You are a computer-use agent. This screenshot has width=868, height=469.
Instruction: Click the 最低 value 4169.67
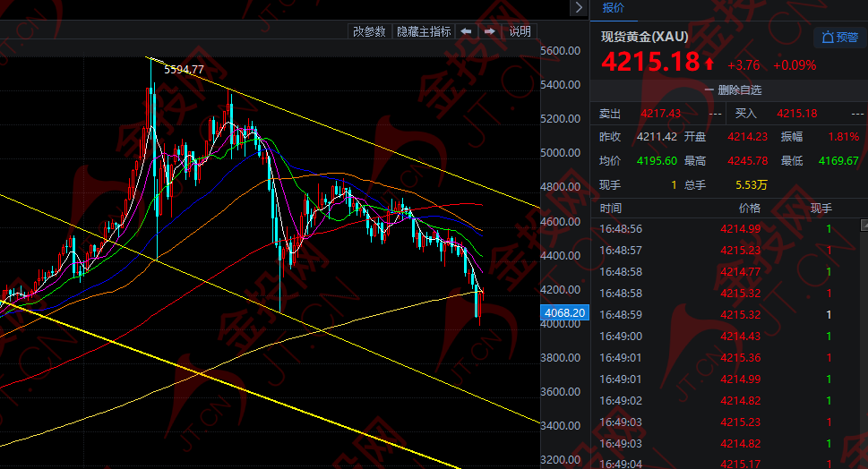click(x=838, y=161)
